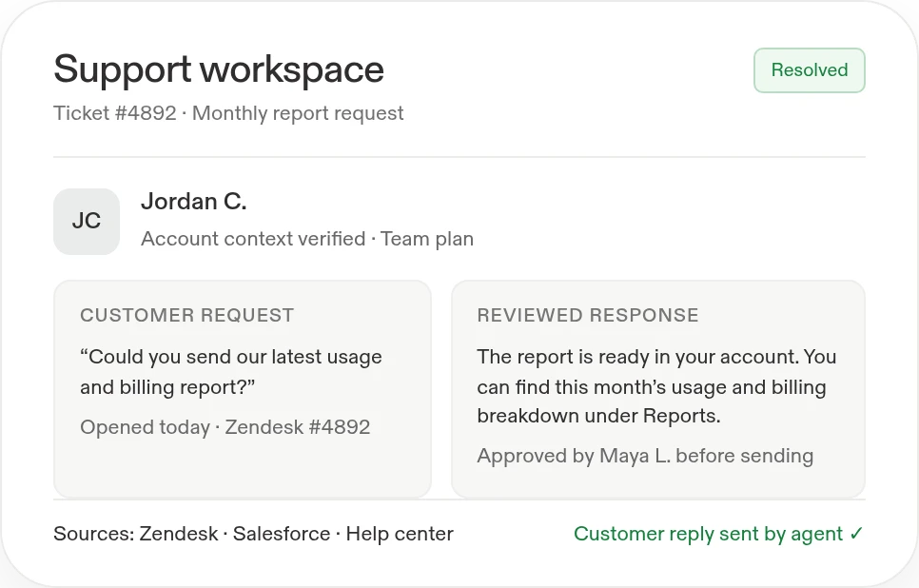Click the Sources: Zendesk Salesforce Help center line

(253, 534)
